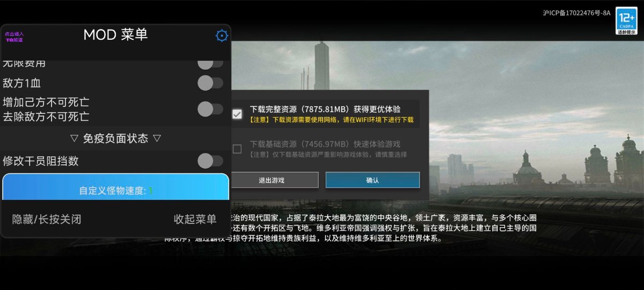Open the purple 点击进入TG频道 link

14,37
